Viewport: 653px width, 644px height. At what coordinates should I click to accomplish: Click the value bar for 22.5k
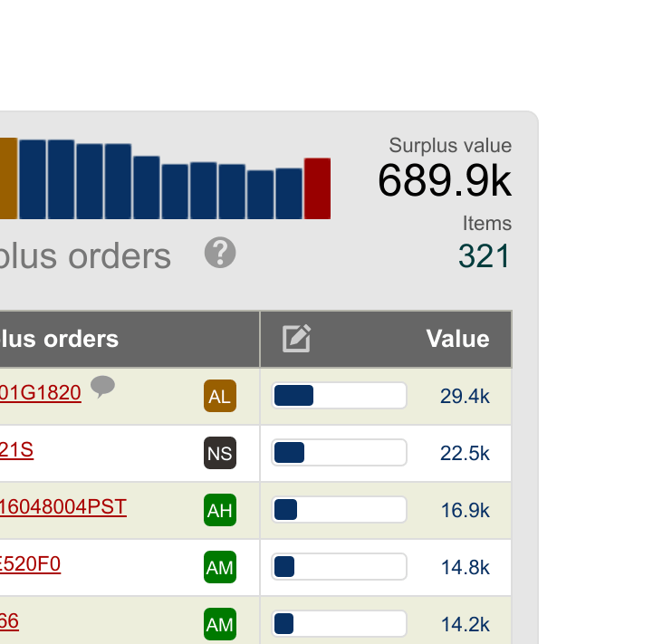click(x=339, y=452)
